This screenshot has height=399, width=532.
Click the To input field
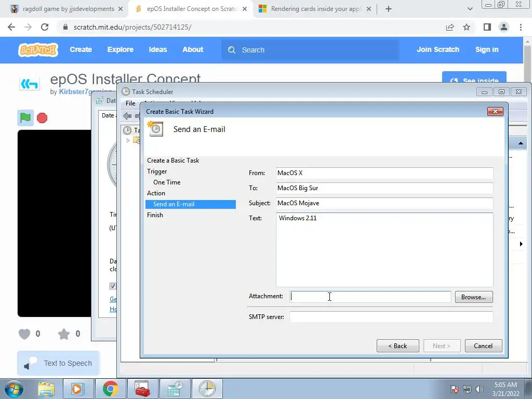pos(384,188)
